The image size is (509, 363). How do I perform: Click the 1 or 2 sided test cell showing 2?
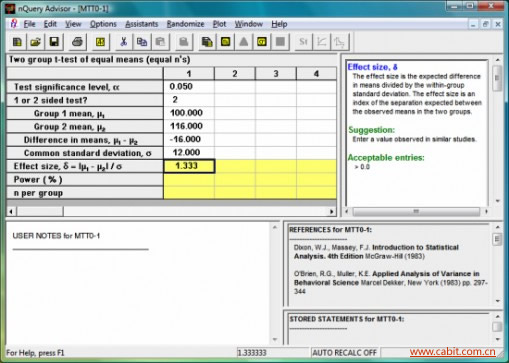point(189,100)
